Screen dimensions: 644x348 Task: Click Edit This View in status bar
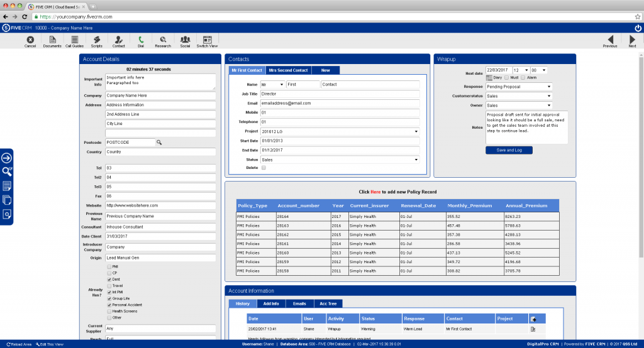[50, 344]
